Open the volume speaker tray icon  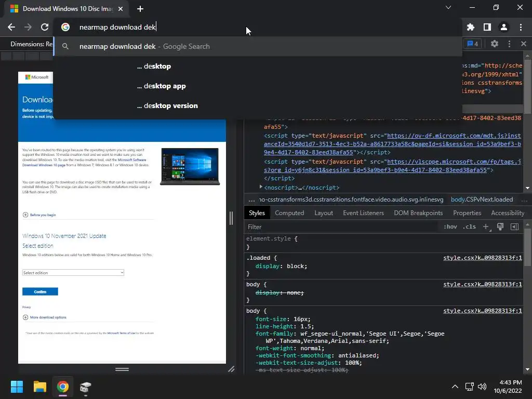pos(482,387)
